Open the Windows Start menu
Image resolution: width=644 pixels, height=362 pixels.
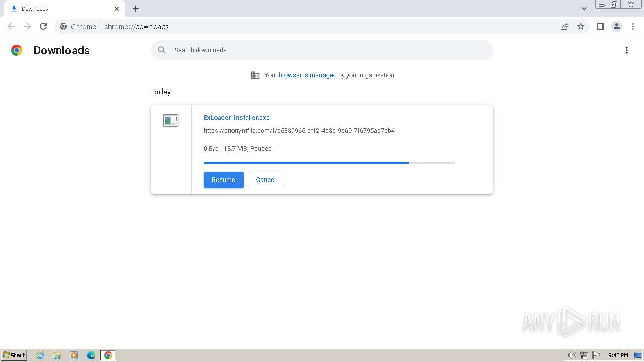point(14,355)
